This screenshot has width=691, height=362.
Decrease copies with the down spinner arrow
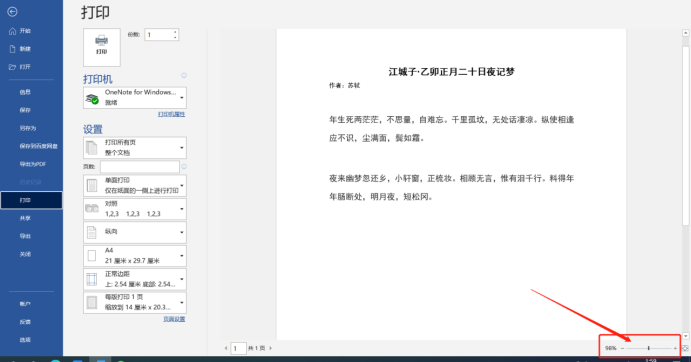pos(175,38)
